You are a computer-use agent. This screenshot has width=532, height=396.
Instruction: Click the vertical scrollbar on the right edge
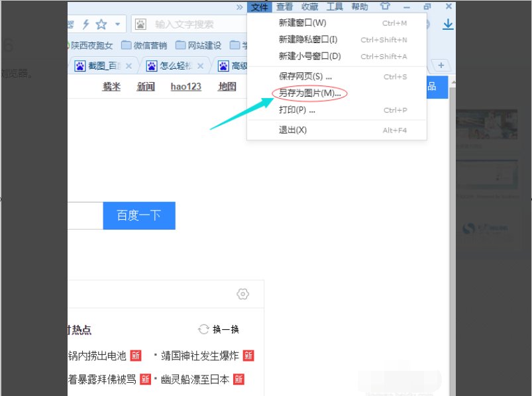tap(452, 199)
